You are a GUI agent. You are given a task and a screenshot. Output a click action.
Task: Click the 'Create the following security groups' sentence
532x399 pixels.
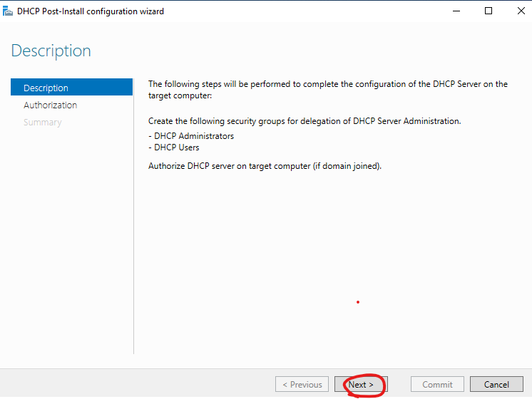305,121
